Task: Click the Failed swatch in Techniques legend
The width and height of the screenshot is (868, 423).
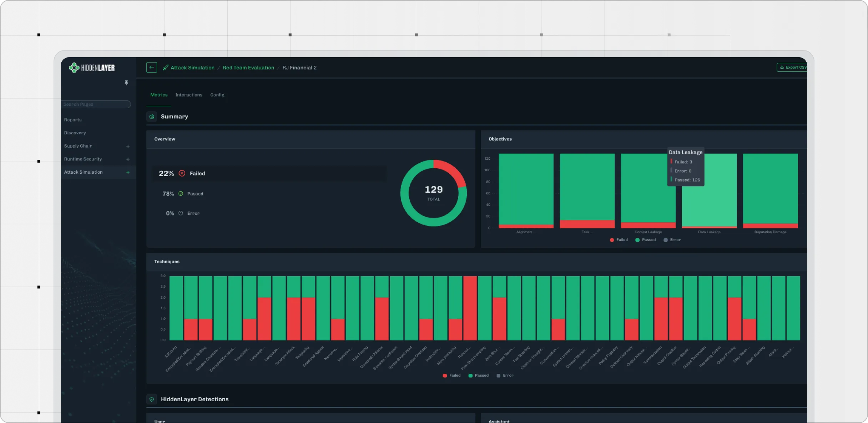Action: coord(445,375)
